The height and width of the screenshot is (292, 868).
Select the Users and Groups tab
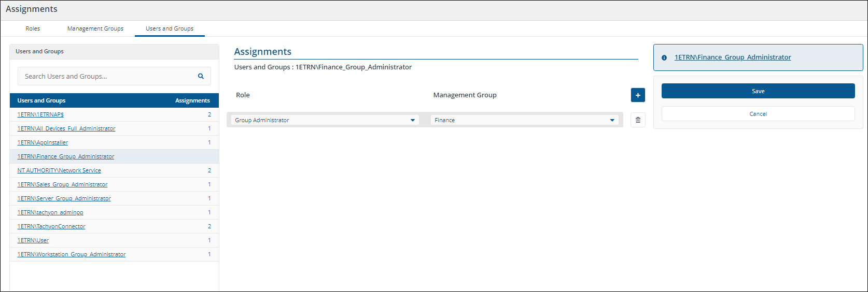pos(170,28)
